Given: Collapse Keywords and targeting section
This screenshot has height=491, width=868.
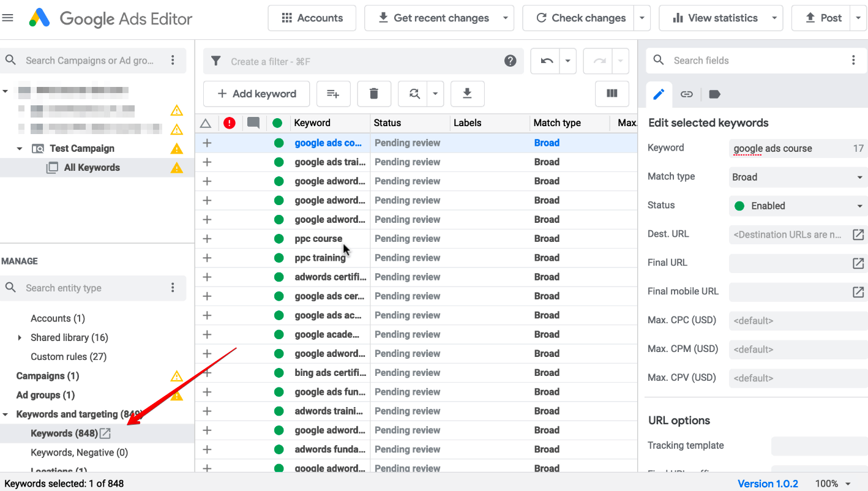Looking at the screenshot, I should click(x=6, y=414).
